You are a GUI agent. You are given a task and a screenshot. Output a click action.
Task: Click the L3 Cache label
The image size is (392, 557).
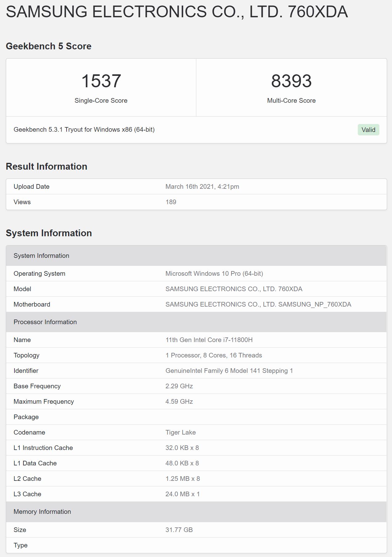tap(27, 494)
